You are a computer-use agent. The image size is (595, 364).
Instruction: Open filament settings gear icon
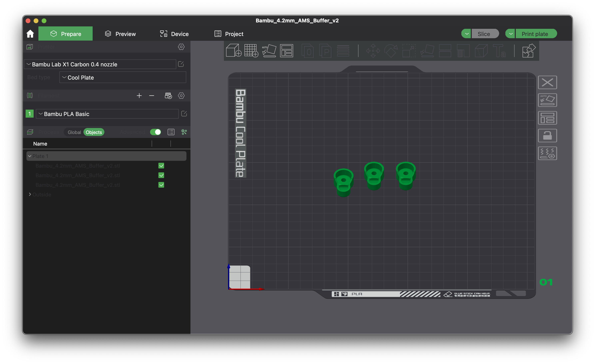(x=181, y=96)
